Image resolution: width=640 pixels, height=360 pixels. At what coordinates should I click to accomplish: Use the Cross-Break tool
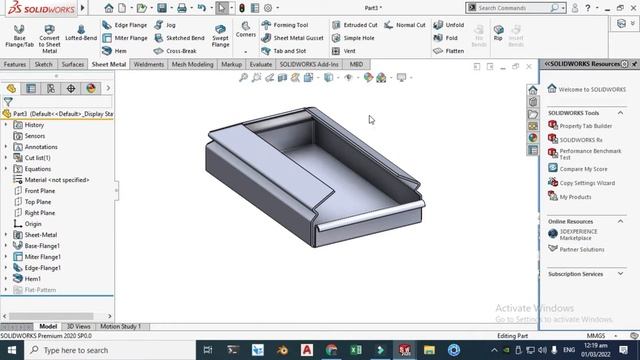click(175, 51)
